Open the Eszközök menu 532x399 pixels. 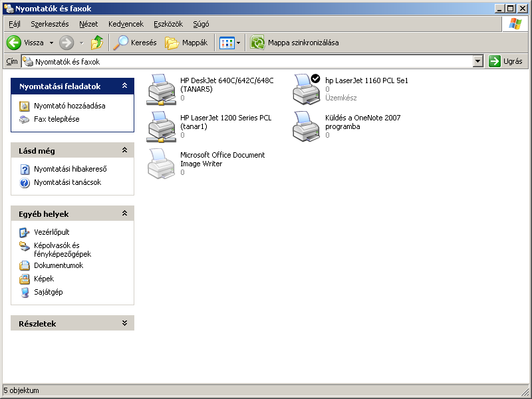(168, 24)
